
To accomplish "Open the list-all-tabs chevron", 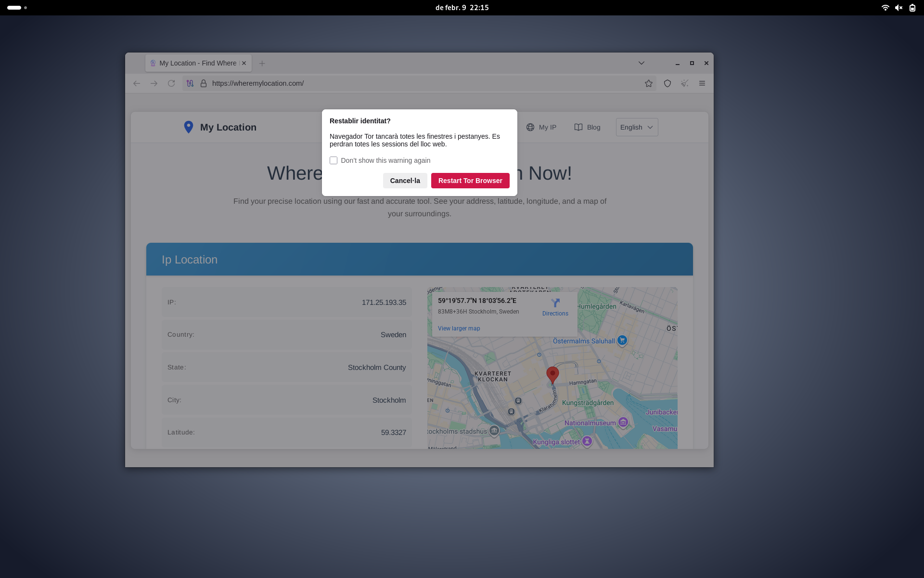I will pyautogui.click(x=642, y=63).
